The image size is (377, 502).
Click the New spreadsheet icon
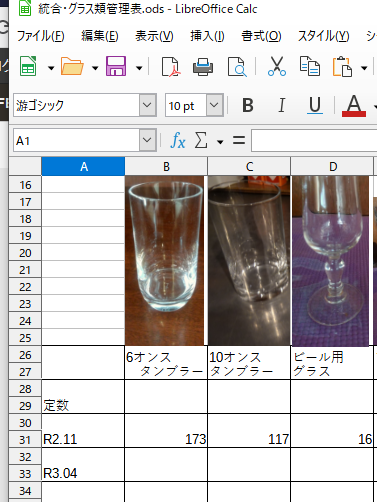tap(28, 67)
